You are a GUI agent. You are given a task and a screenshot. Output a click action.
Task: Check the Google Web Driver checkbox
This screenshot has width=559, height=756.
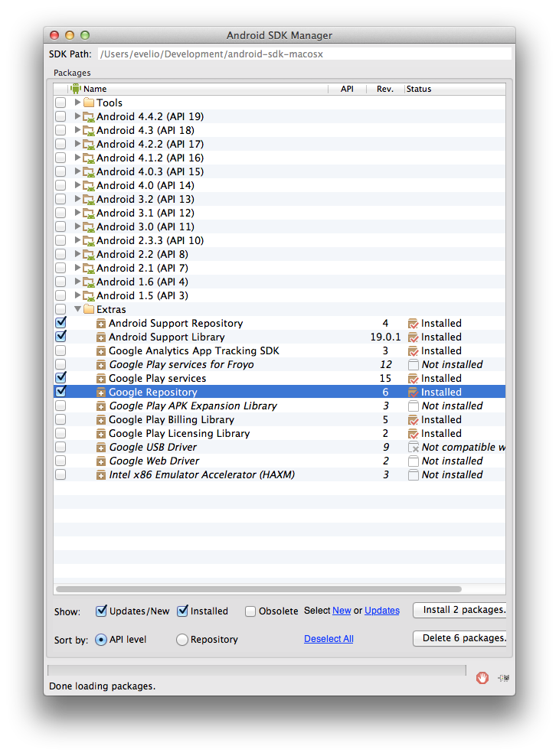click(x=60, y=461)
